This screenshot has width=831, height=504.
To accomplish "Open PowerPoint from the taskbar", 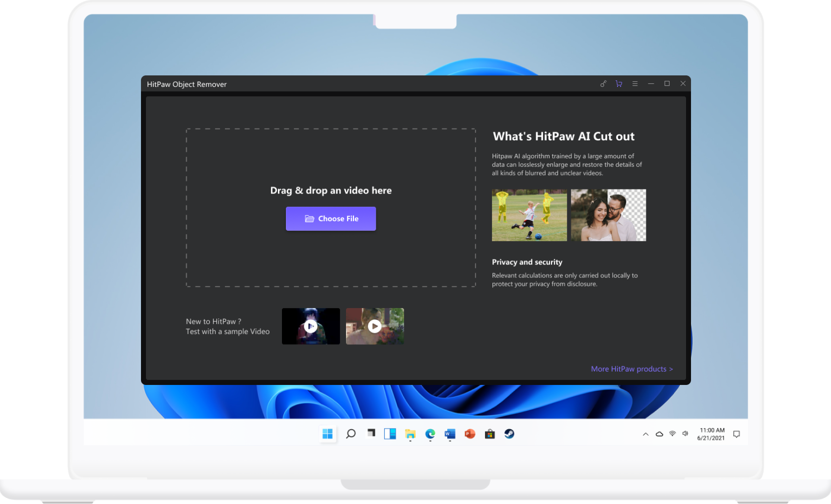I will [x=470, y=434].
